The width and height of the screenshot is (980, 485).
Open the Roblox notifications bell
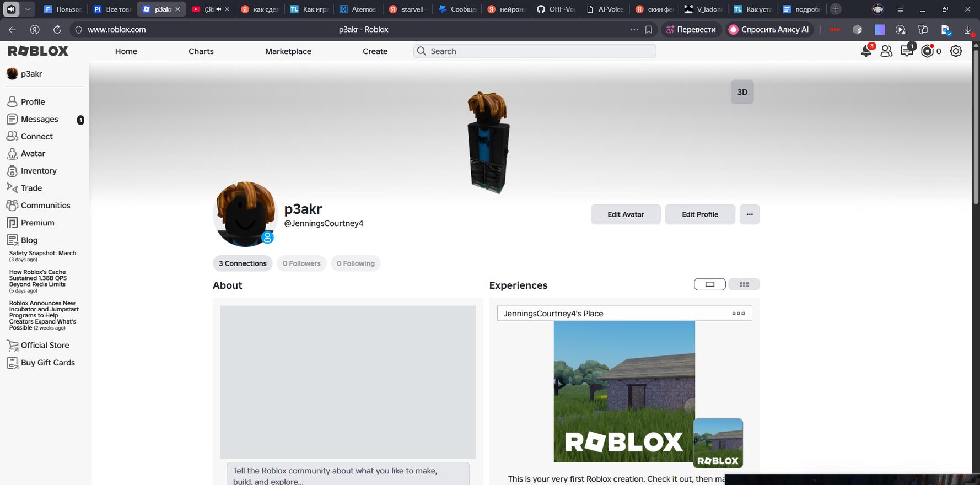pos(866,51)
